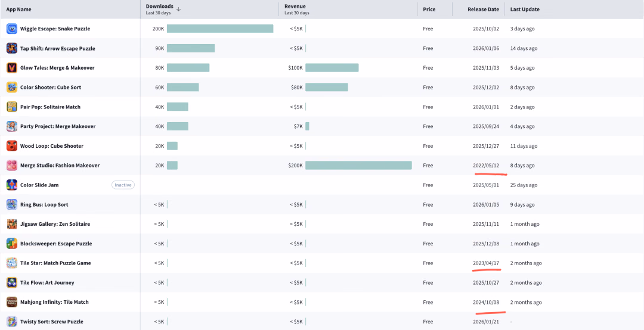This screenshot has height=330, width=644.
Task: Click the 2025/10/27 release date cell
Action: (486, 282)
